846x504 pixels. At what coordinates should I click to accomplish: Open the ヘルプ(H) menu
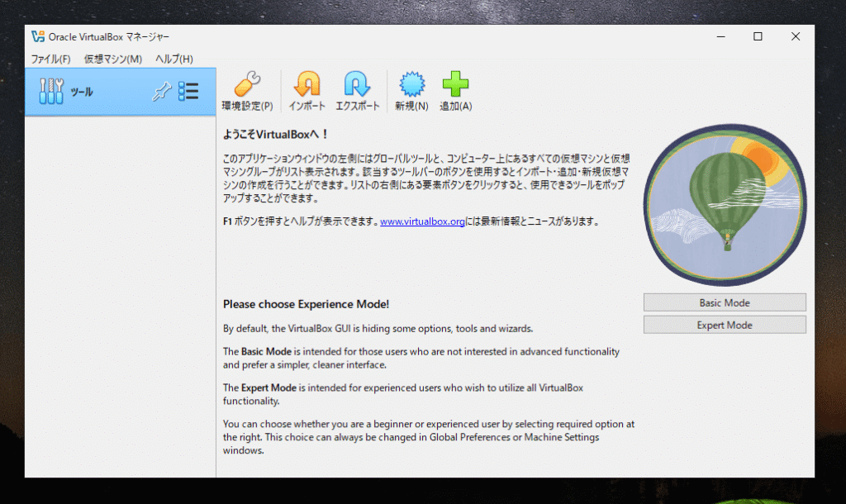pos(173,59)
